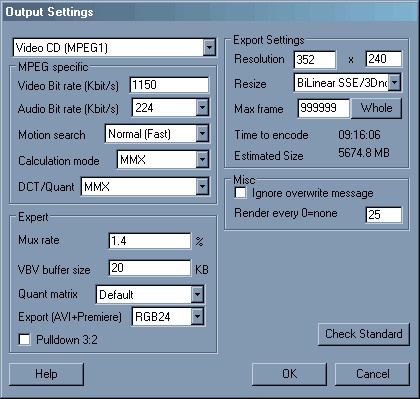Enable the Pulldown 3:2 checkbox
Screen dimensions: 420x399
pyautogui.click(x=25, y=340)
